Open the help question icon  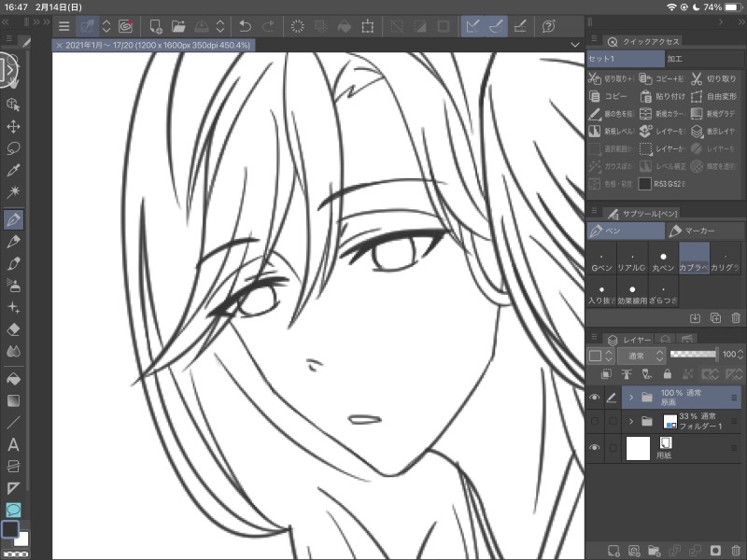(548, 26)
